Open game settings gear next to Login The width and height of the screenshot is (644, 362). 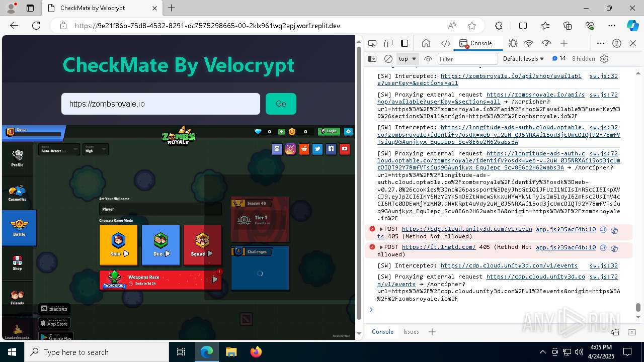pyautogui.click(x=348, y=131)
